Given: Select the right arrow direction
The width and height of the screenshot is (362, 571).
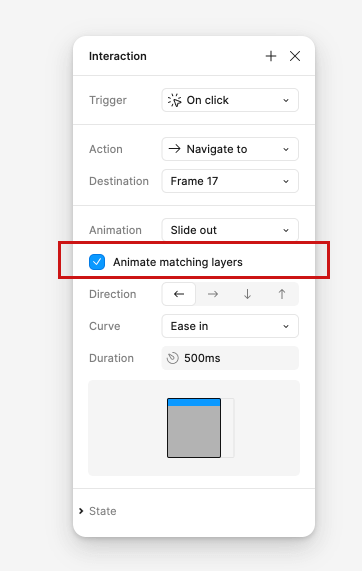Looking at the screenshot, I should click(213, 294).
